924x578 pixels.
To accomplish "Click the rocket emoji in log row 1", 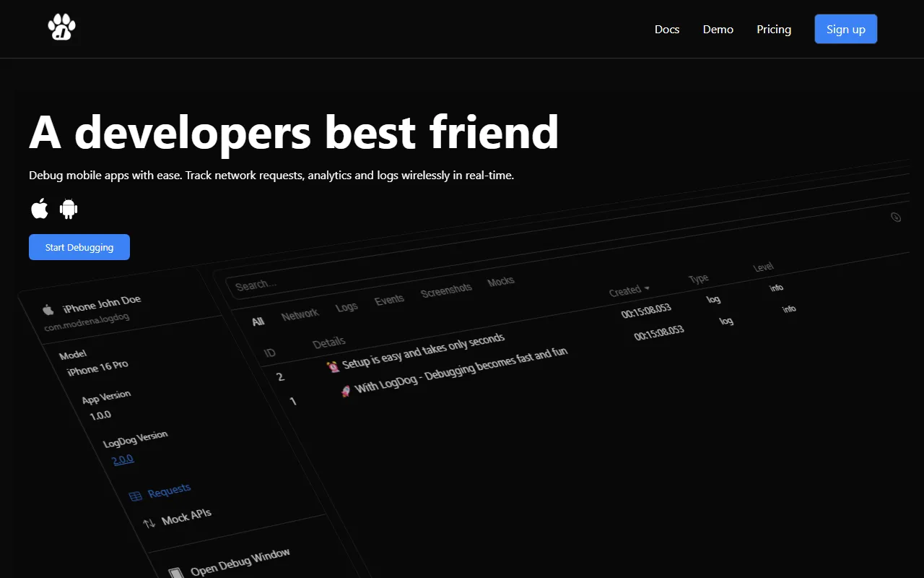I will pyautogui.click(x=346, y=391).
